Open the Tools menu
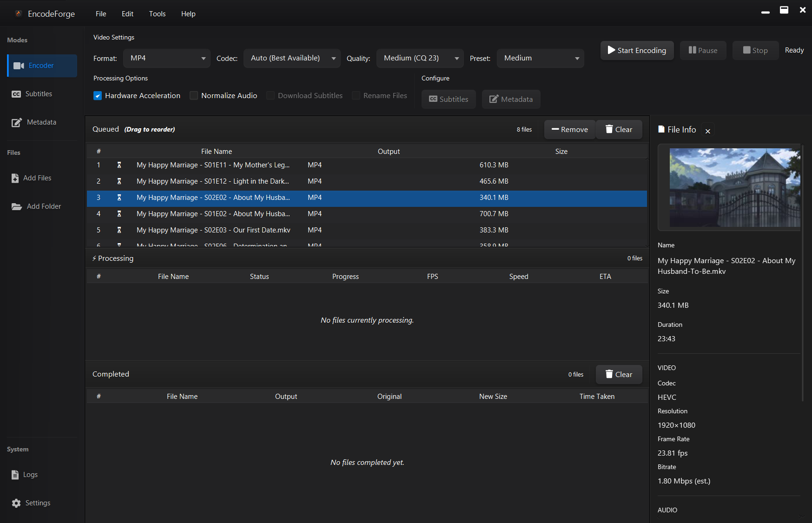The width and height of the screenshot is (812, 523). (x=157, y=14)
